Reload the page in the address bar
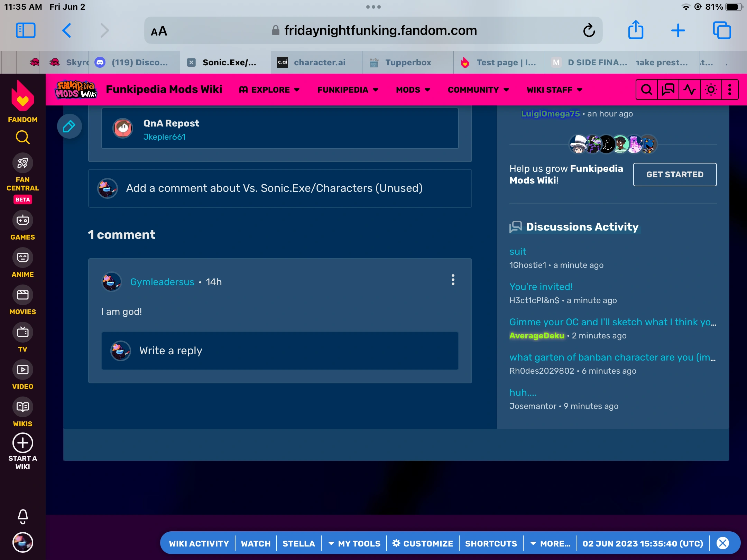Viewport: 747px width, 560px height. (x=589, y=30)
